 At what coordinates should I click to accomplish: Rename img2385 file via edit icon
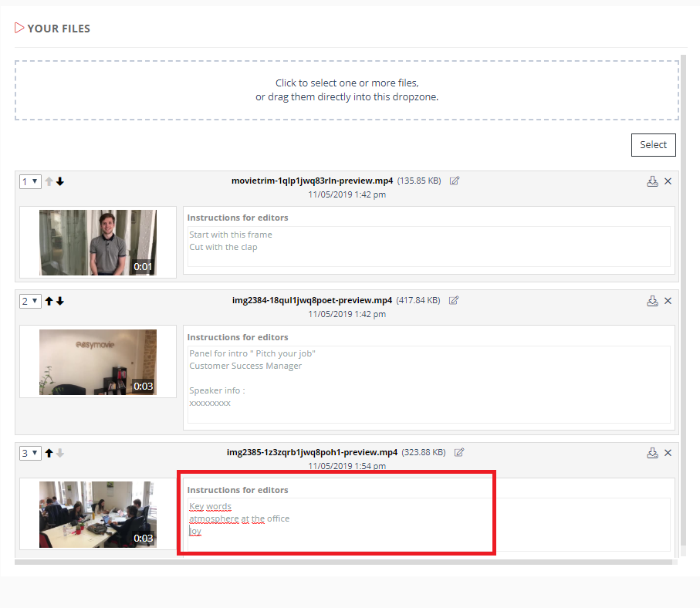click(459, 452)
